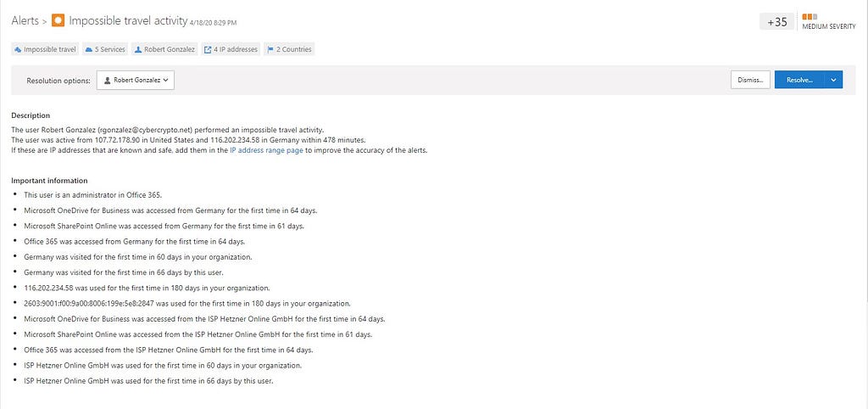Click the user icon beside Robert Gonzalez tag

point(138,49)
